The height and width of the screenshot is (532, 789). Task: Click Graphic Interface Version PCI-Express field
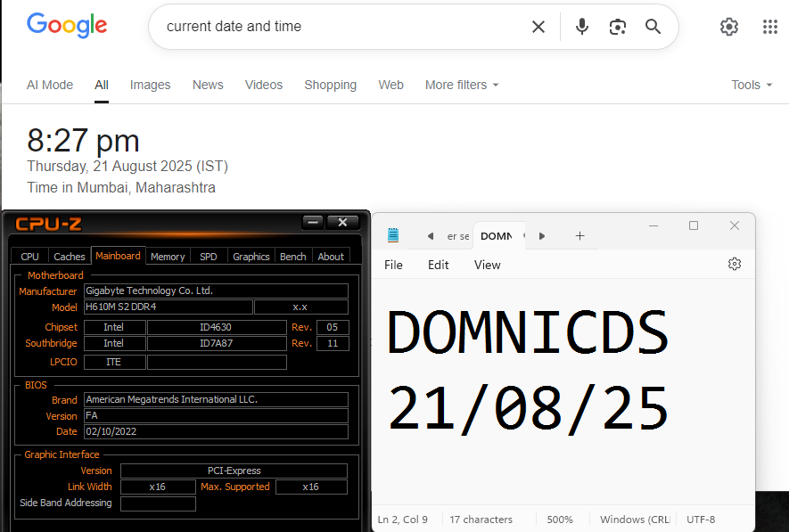(x=234, y=471)
